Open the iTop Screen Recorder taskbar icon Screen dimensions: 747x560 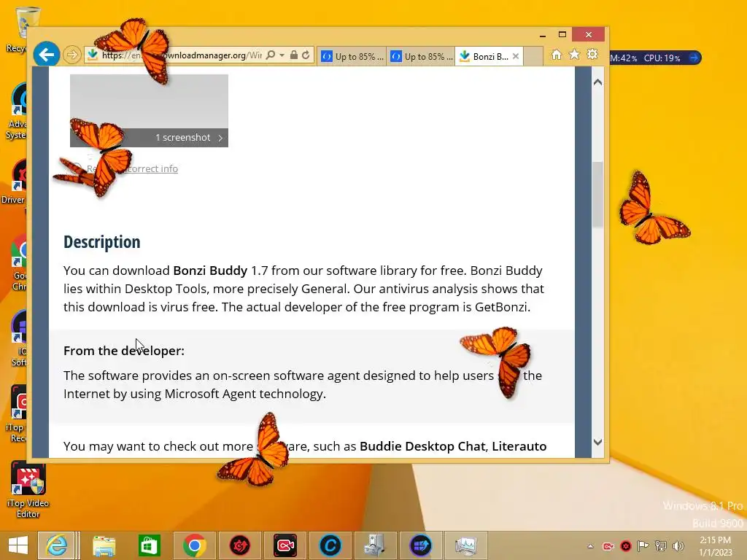285,545
